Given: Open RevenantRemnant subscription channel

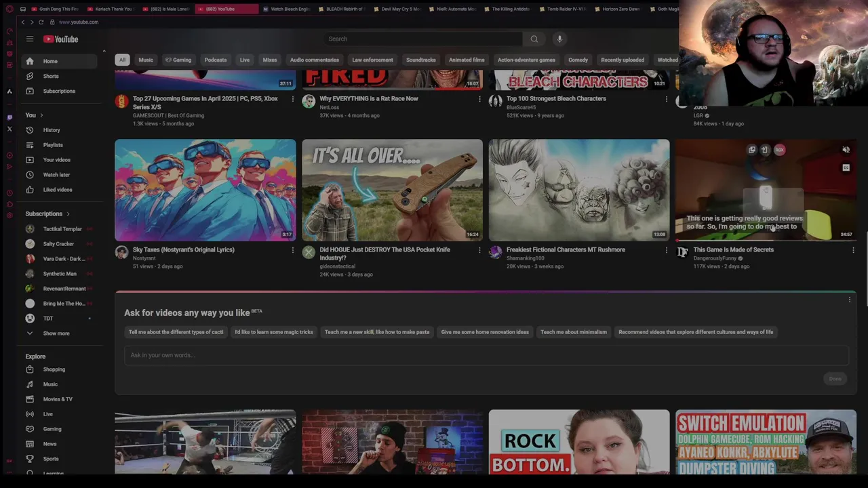Looking at the screenshot, I should pyautogui.click(x=58, y=289).
